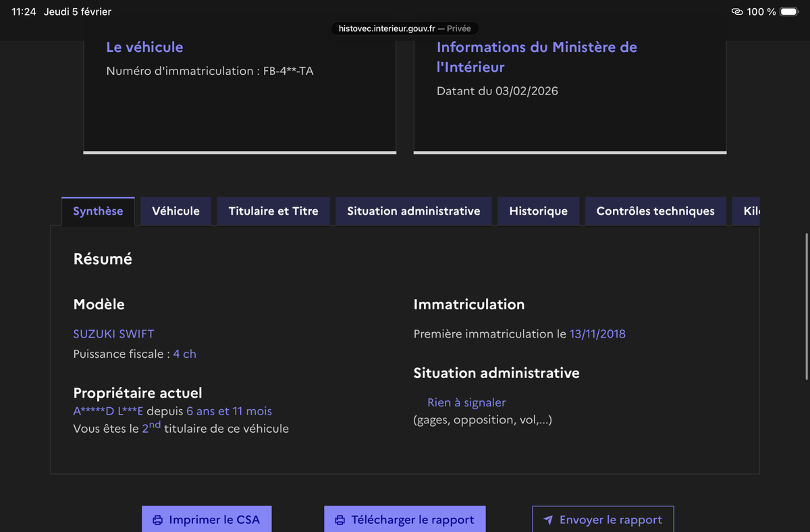Click Télécharger le rapport button
The image size is (810, 532).
point(405,519)
